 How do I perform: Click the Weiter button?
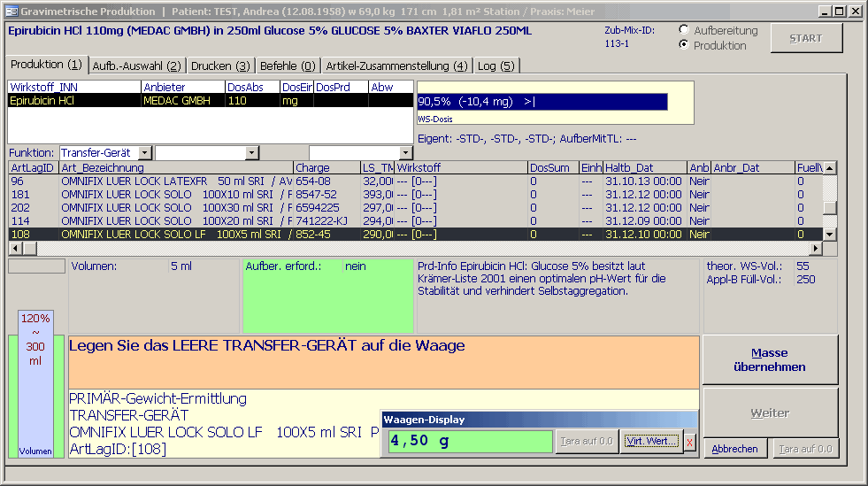coord(770,413)
